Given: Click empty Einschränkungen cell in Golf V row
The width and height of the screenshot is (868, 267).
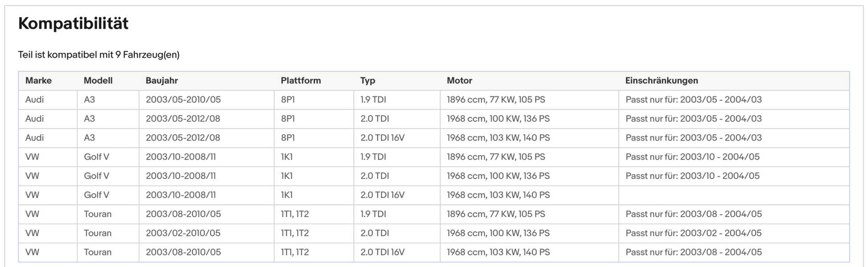Looking at the screenshot, I should tap(733, 195).
